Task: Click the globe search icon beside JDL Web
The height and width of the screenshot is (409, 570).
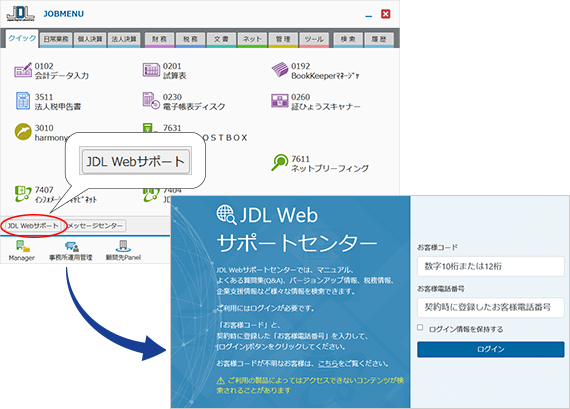Action: pyautogui.click(x=226, y=214)
